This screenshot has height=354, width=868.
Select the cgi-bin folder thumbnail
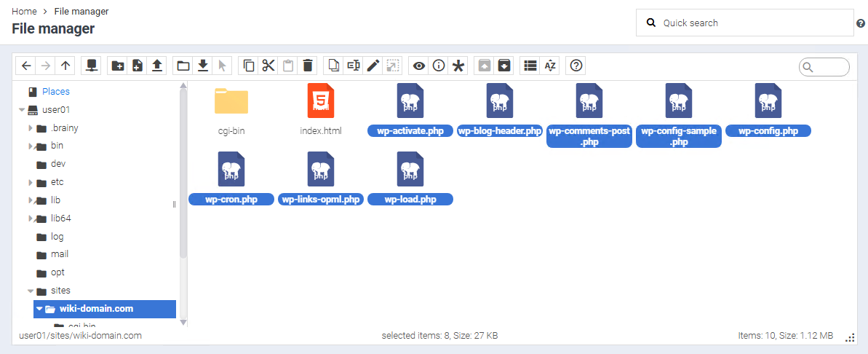(231, 101)
